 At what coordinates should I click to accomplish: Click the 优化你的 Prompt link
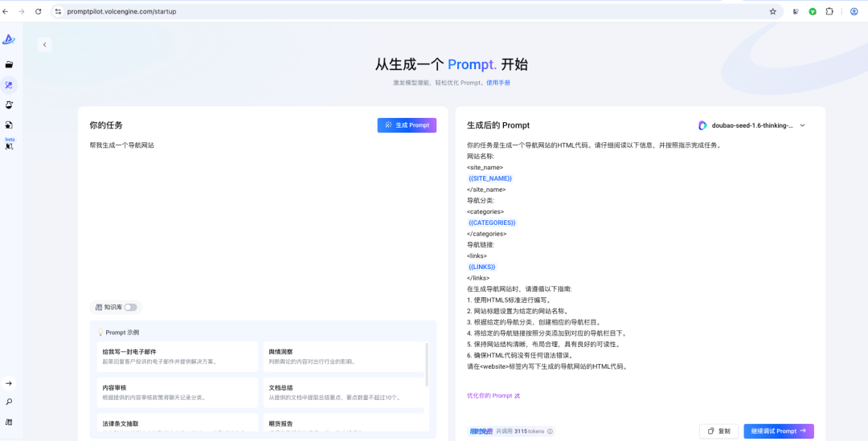pyautogui.click(x=493, y=395)
